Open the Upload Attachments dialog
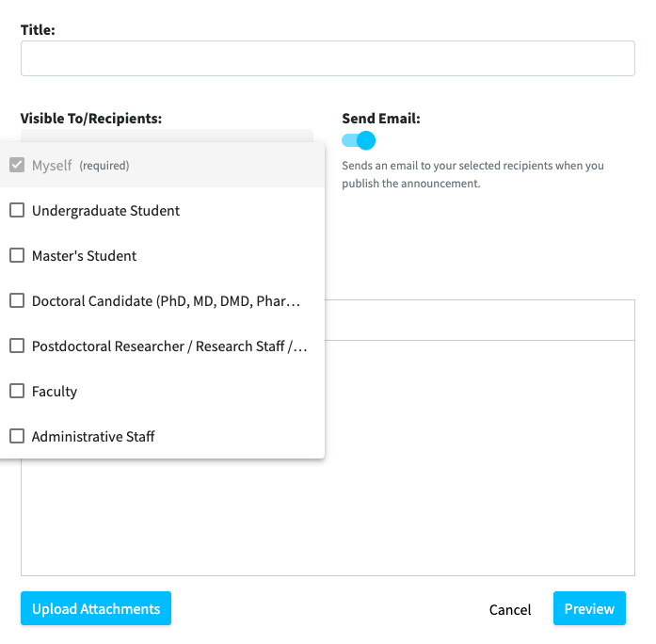The height and width of the screenshot is (644, 656). [x=96, y=608]
